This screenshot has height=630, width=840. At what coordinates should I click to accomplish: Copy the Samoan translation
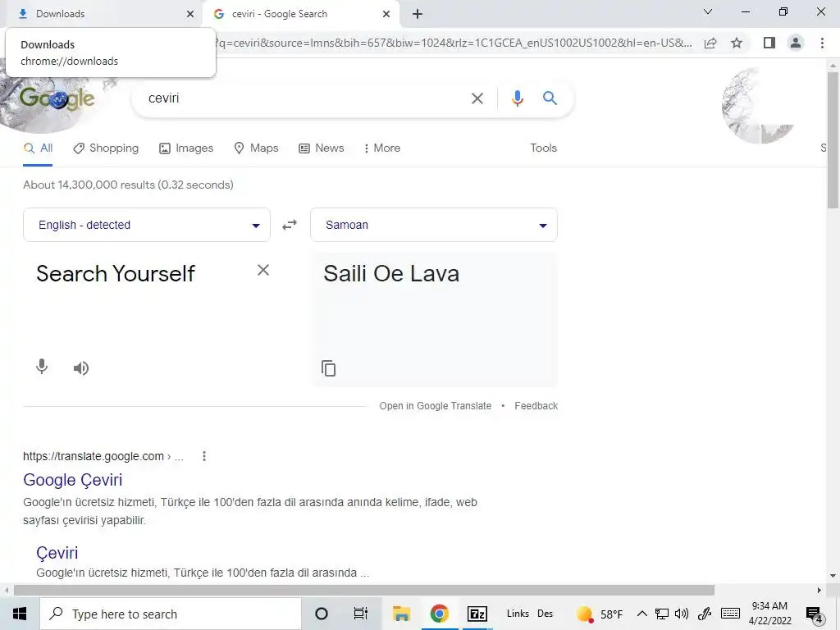point(328,368)
